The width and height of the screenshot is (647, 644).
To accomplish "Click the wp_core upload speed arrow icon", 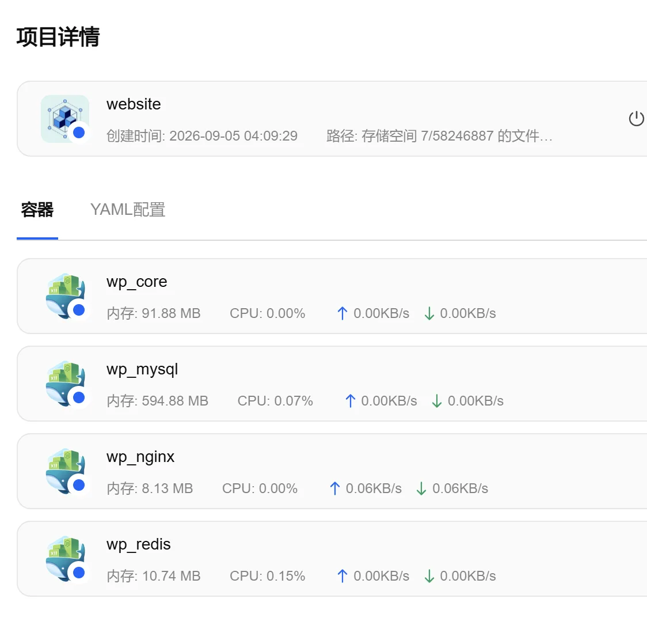I will [342, 313].
